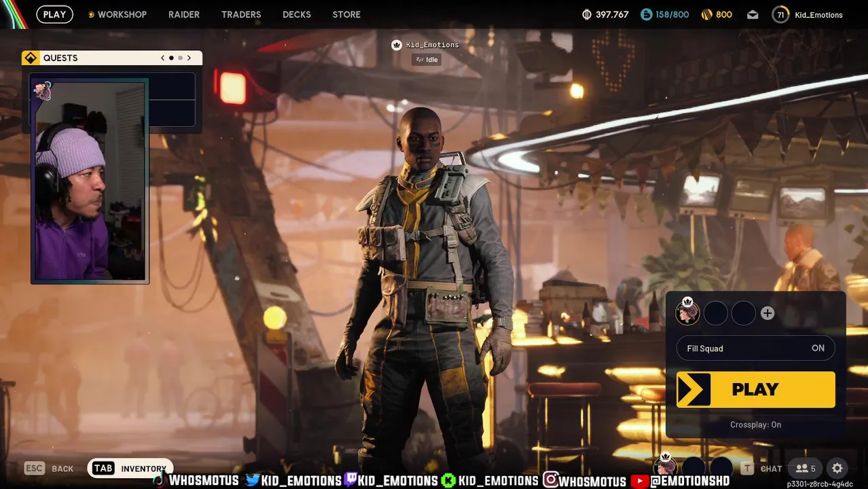The height and width of the screenshot is (489, 868).
Task: Click the BACK label
Action: click(62, 469)
